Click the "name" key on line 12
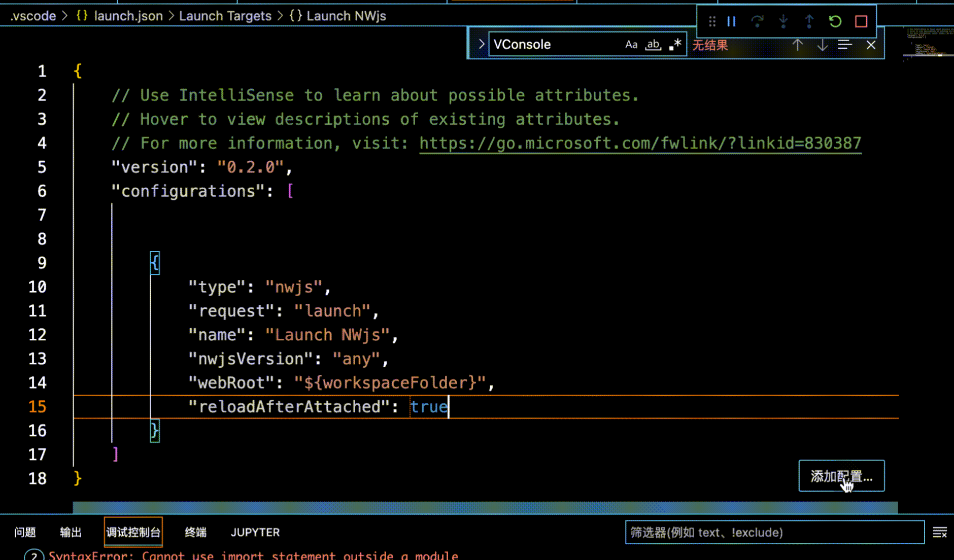Viewport: 954px width, 560px height. click(217, 335)
